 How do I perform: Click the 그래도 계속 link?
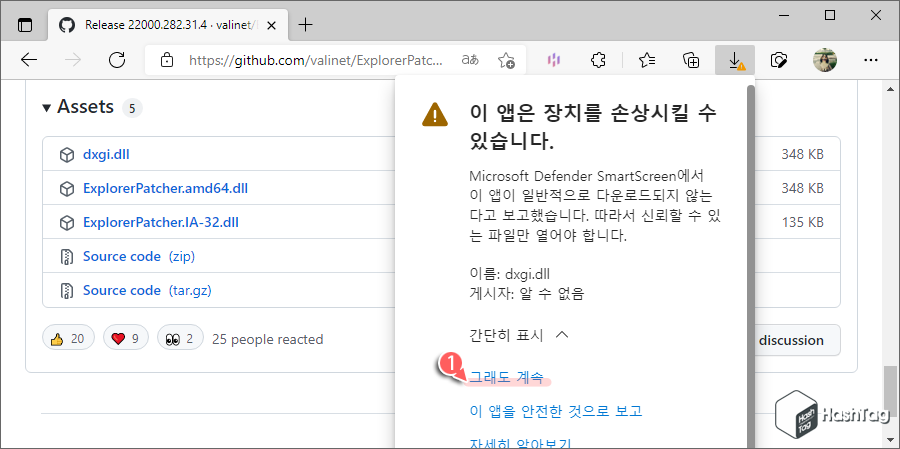pos(506,377)
